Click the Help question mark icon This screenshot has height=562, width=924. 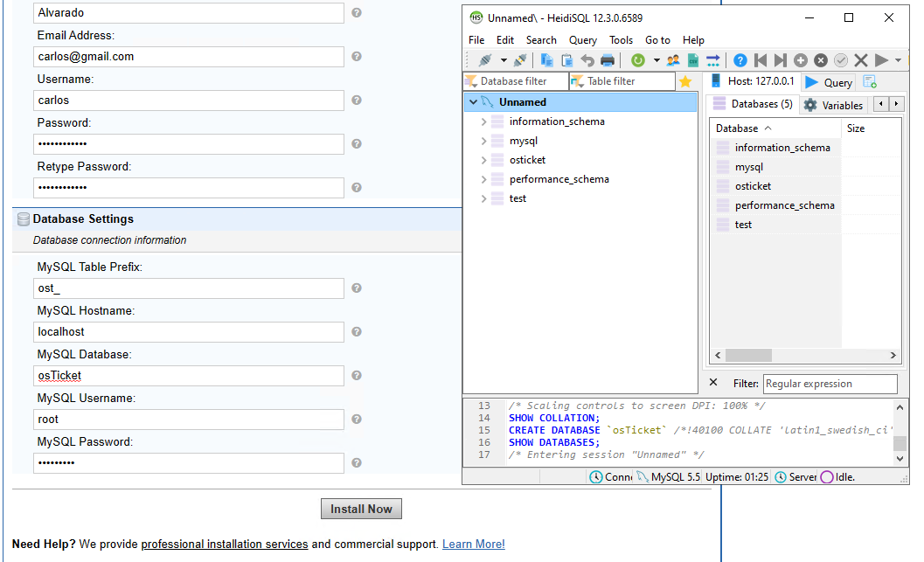pos(740,61)
